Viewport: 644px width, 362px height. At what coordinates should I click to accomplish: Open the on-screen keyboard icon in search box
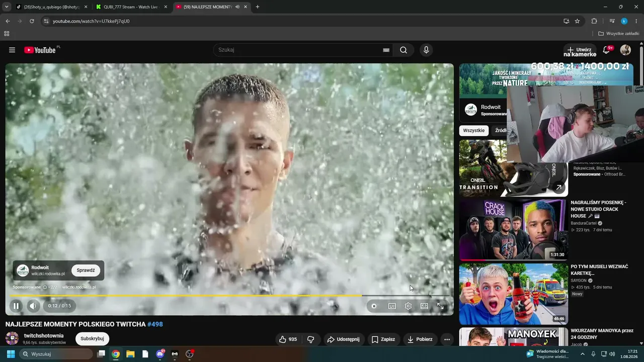386,50
